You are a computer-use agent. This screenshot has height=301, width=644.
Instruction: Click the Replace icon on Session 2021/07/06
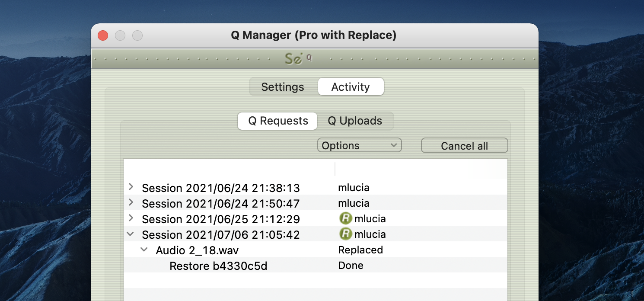tap(345, 234)
